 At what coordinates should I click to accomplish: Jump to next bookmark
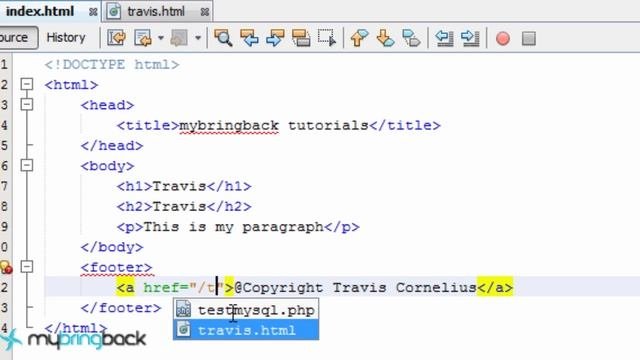[x=385, y=38]
